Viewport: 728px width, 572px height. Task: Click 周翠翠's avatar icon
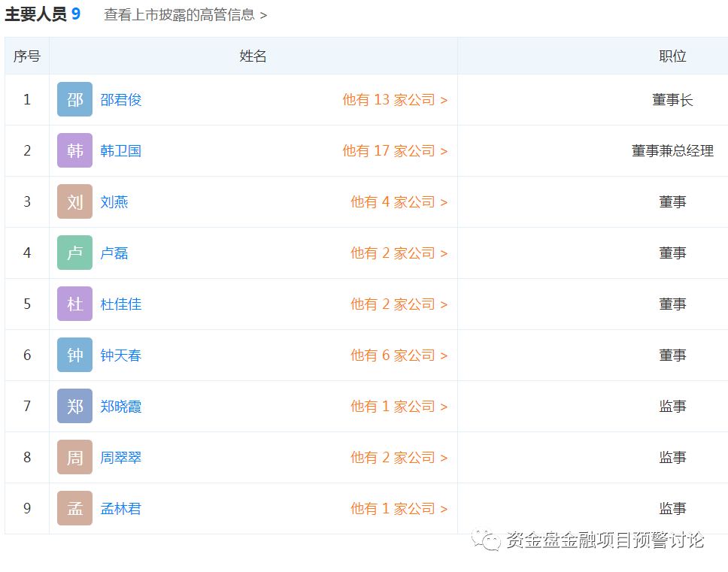point(74,457)
